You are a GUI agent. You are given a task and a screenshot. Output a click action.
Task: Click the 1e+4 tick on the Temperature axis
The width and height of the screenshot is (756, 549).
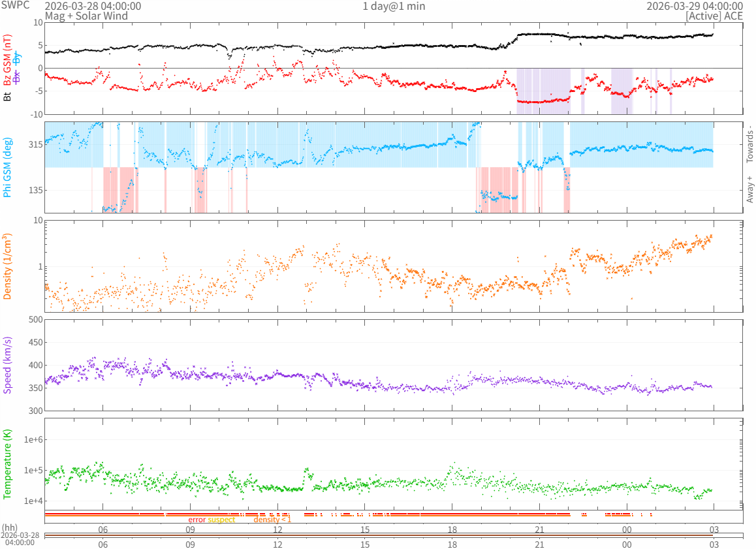(x=33, y=501)
